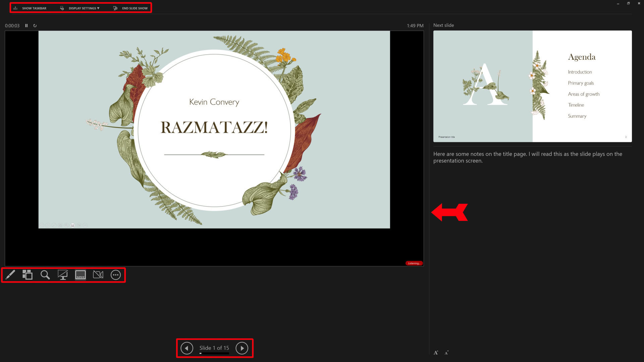
Task: Open the Pen and laser pointer tools
Action: tap(10, 275)
